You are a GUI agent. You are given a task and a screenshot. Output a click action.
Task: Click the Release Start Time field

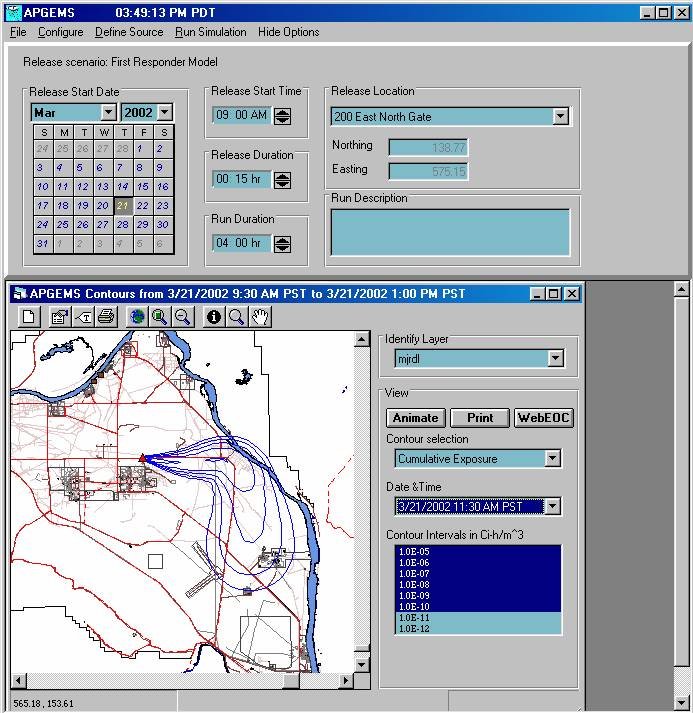(242, 115)
